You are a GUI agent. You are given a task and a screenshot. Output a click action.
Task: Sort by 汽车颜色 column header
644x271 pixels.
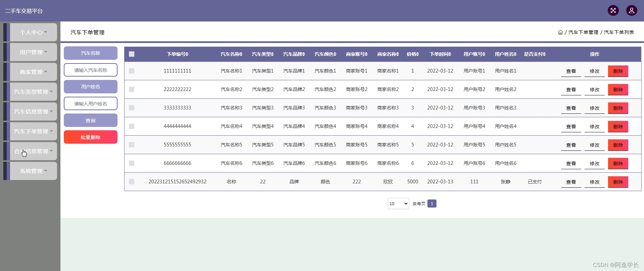tap(325, 54)
